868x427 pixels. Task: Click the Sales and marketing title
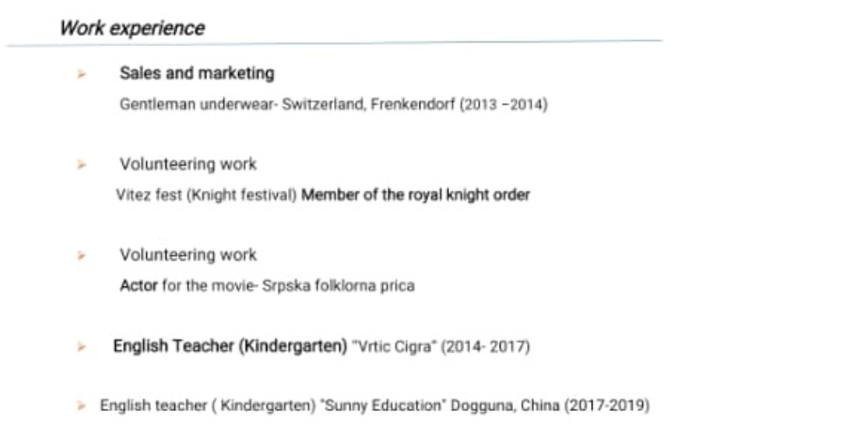(197, 73)
